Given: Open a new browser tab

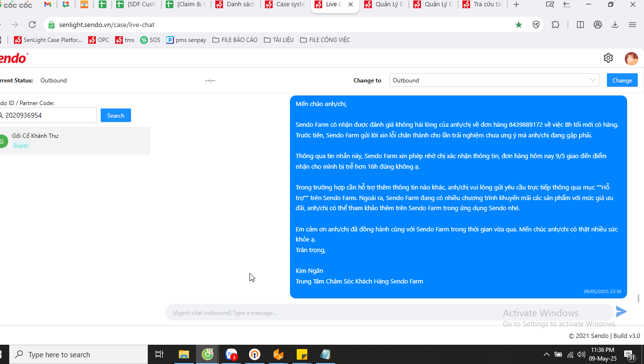Looking at the screenshot, I should [x=516, y=4].
